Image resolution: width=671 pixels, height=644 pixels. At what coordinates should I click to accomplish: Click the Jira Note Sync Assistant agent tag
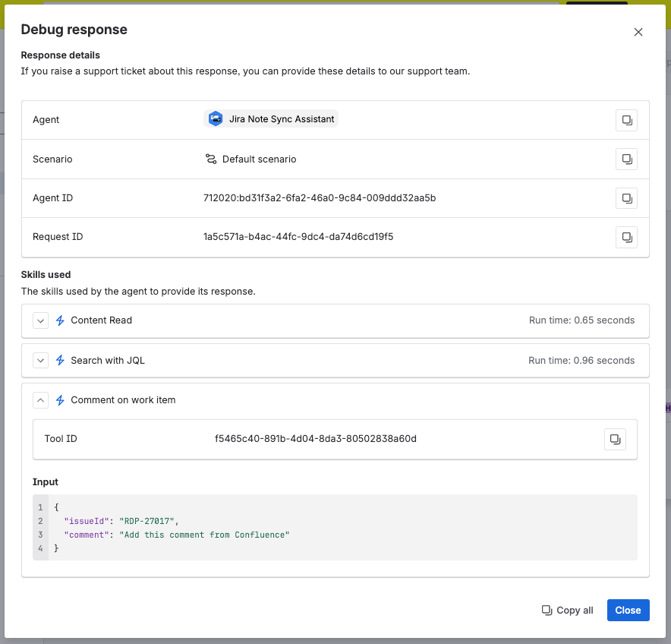click(x=272, y=119)
